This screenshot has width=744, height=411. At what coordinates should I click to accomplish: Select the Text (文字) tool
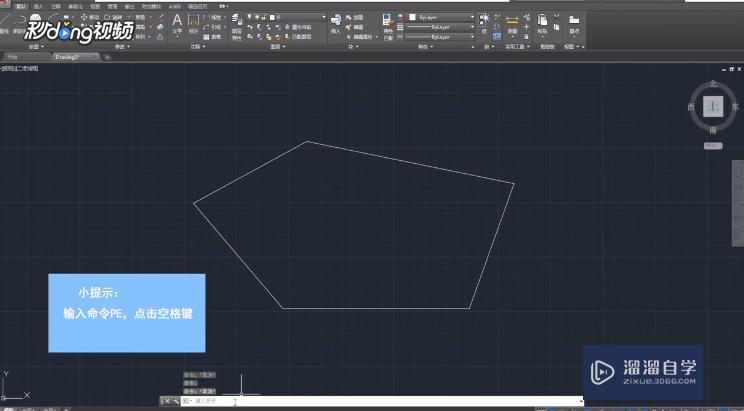pos(177,24)
